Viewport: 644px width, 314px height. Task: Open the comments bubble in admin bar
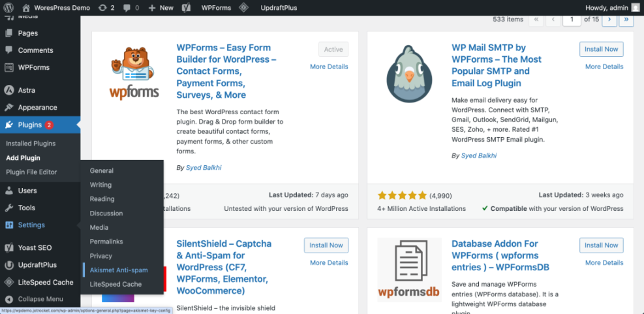tap(130, 8)
